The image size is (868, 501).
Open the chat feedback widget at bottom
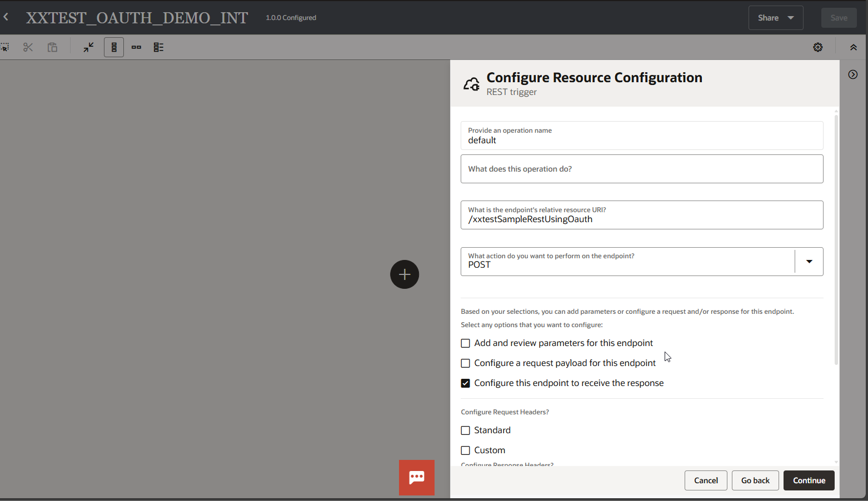[x=416, y=477]
